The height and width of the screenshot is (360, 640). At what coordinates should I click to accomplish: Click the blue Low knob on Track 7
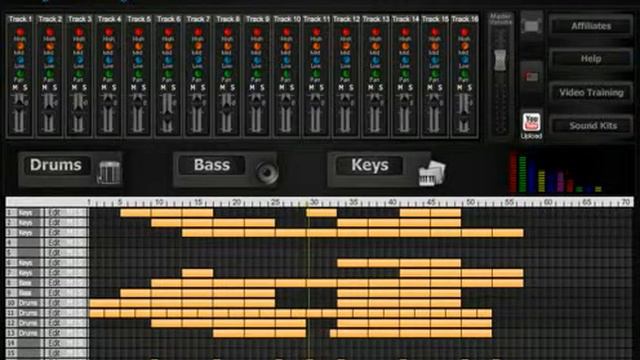(198, 60)
